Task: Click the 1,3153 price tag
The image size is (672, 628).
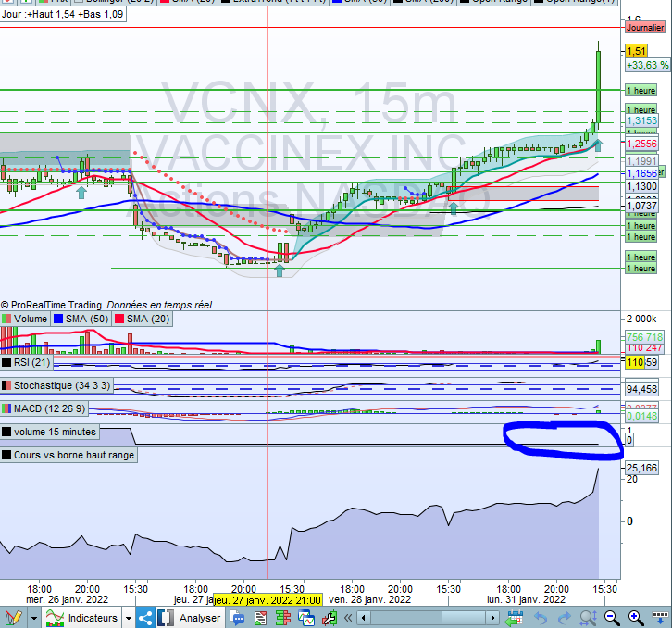Action: coord(641,121)
